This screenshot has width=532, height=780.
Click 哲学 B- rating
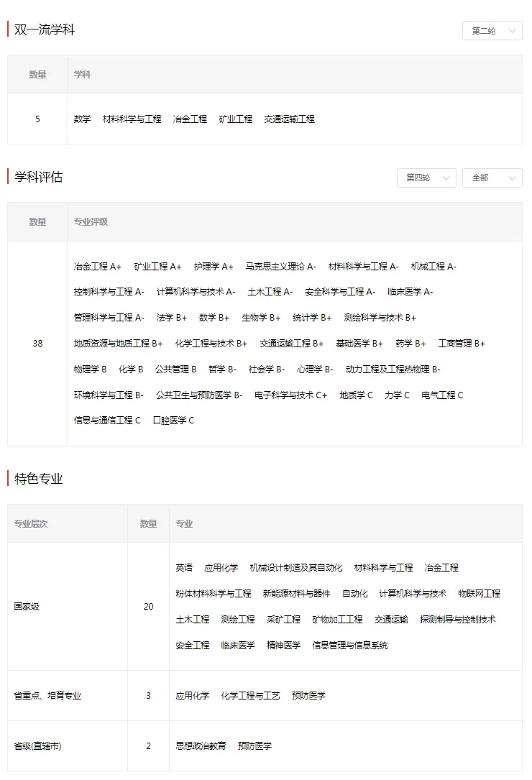[x=222, y=369]
